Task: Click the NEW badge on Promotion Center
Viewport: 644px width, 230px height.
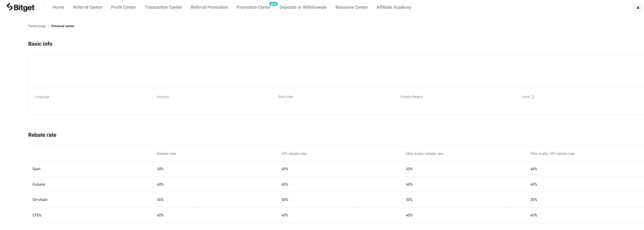Action: (274, 4)
